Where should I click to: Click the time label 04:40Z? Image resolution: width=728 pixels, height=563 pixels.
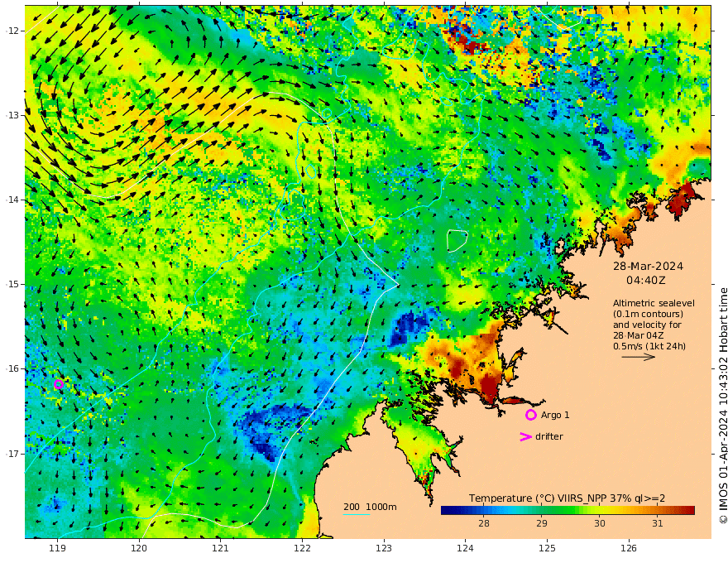tap(646, 281)
